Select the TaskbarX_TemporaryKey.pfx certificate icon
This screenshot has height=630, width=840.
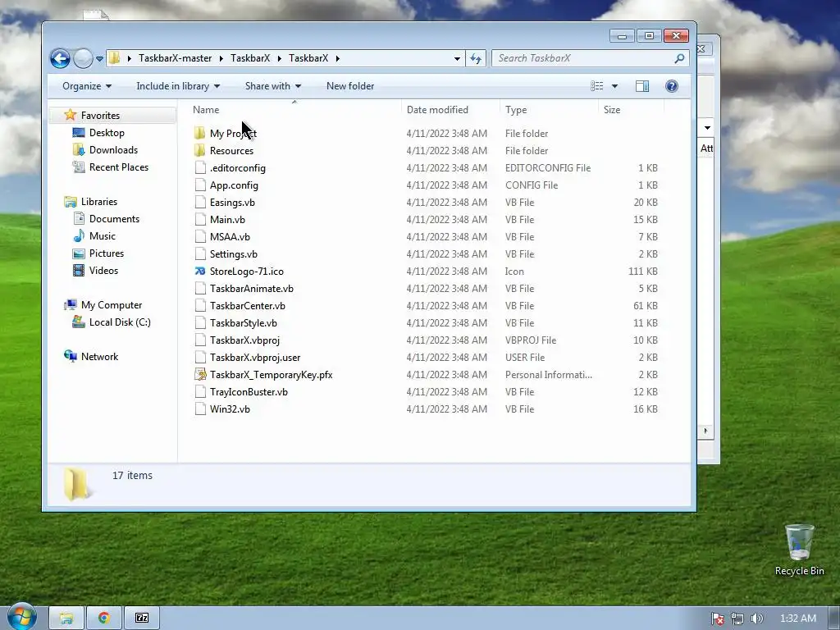(200, 374)
